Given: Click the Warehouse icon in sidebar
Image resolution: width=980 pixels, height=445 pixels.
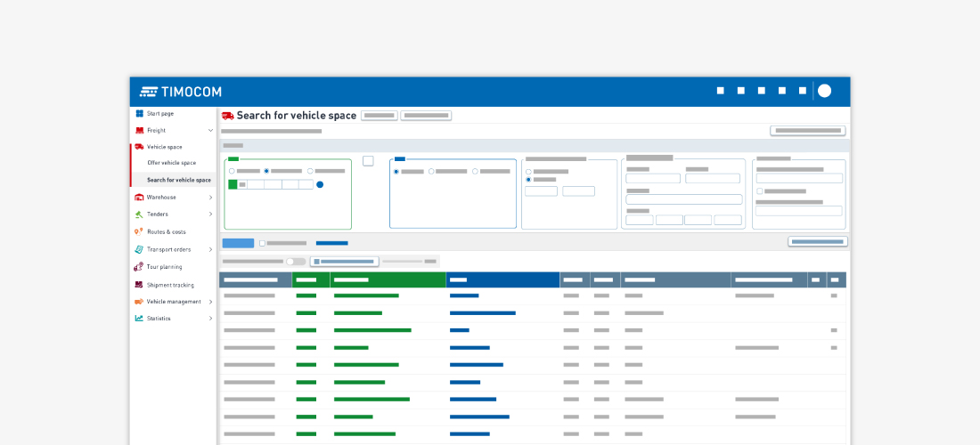Looking at the screenshot, I should coord(139,197).
